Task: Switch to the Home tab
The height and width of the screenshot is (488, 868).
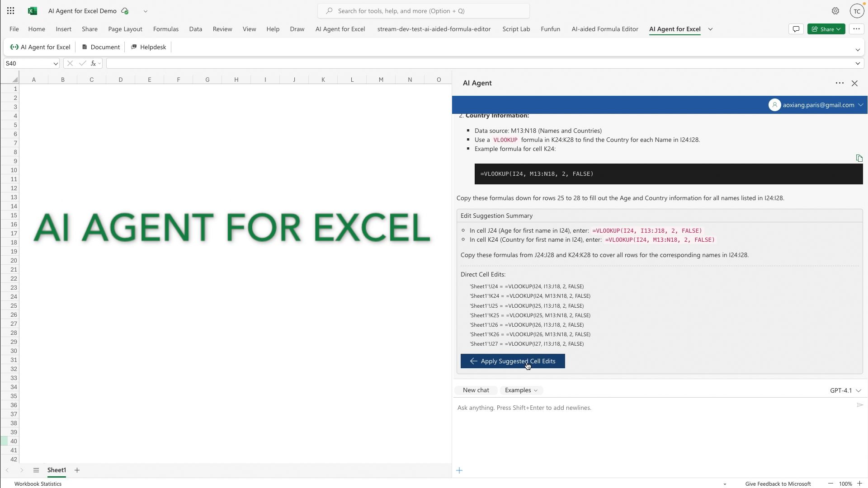Action: tap(37, 29)
